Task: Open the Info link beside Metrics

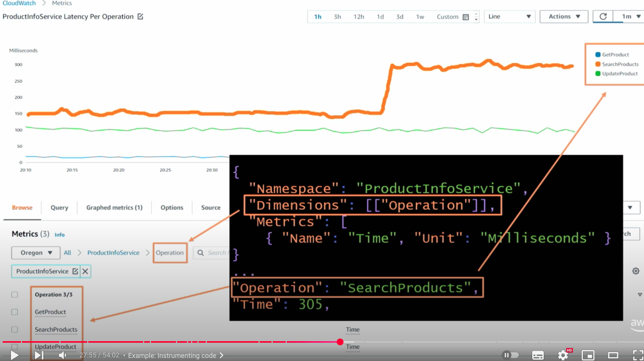Action: tap(60, 235)
